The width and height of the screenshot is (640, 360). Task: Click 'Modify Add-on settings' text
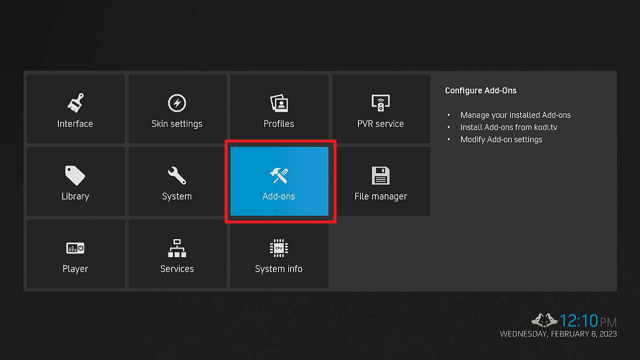coord(501,140)
